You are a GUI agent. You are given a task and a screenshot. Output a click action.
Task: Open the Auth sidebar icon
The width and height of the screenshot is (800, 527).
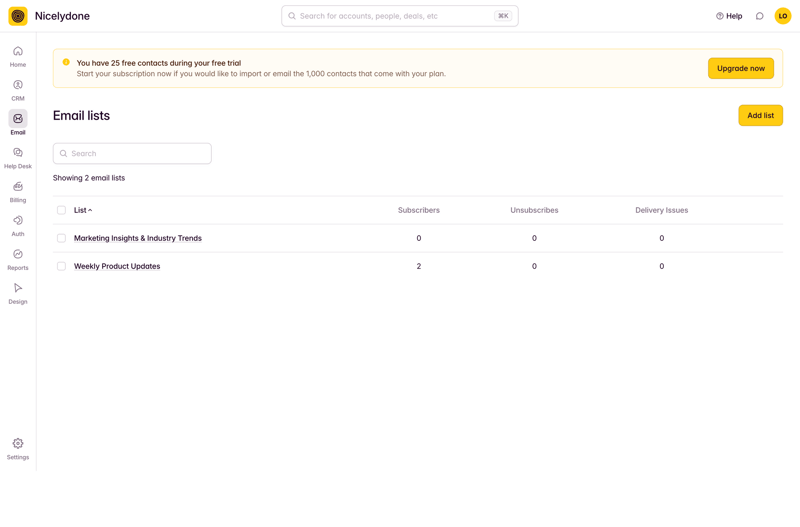coord(18,220)
